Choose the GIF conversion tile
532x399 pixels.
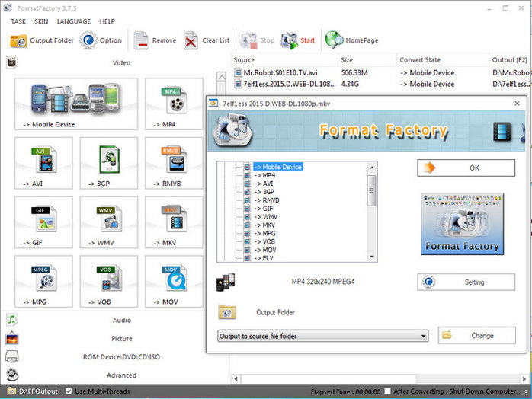tap(43, 222)
